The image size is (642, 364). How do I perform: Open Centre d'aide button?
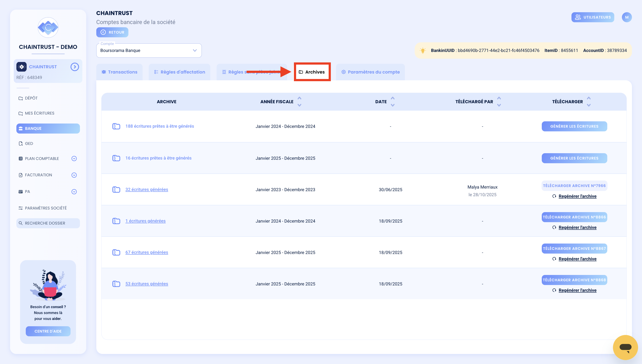48,331
